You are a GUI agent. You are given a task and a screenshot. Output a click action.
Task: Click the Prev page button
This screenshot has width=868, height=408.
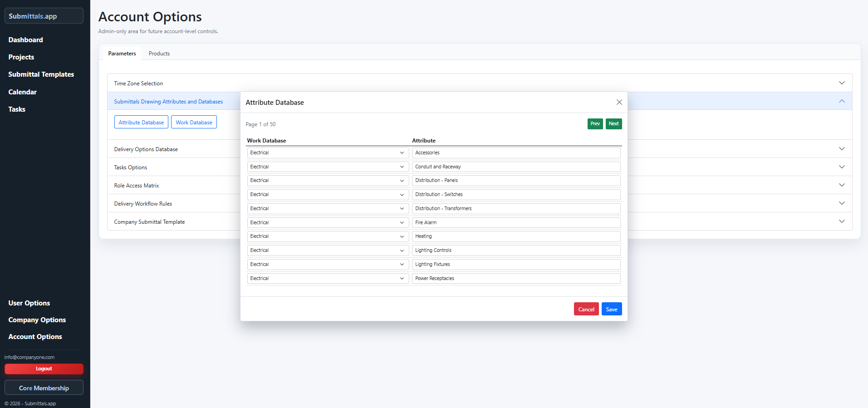click(x=595, y=124)
